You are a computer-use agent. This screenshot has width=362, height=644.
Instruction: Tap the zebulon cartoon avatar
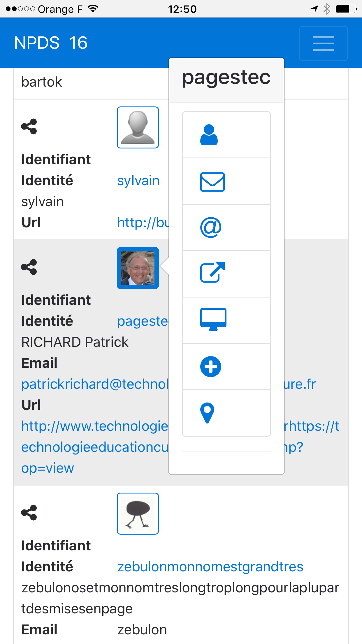138,514
